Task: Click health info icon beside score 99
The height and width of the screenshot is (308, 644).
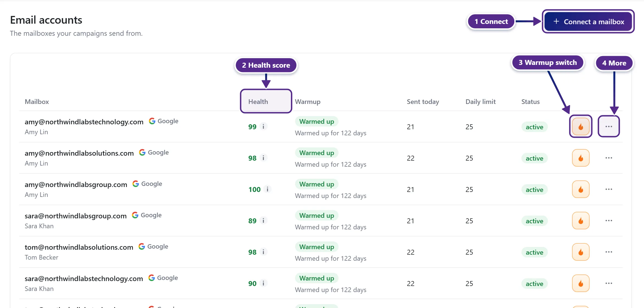Action: coord(263,127)
